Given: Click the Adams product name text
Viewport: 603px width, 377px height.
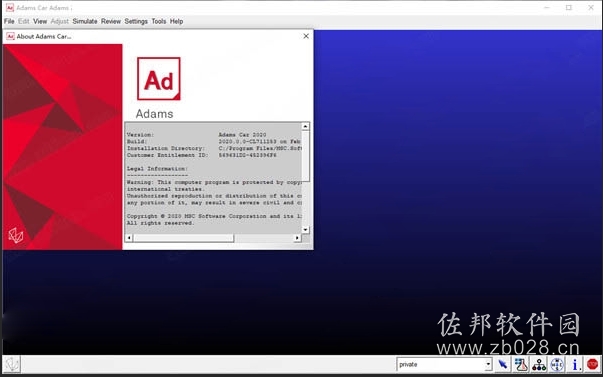Looking at the screenshot, I should click(155, 114).
